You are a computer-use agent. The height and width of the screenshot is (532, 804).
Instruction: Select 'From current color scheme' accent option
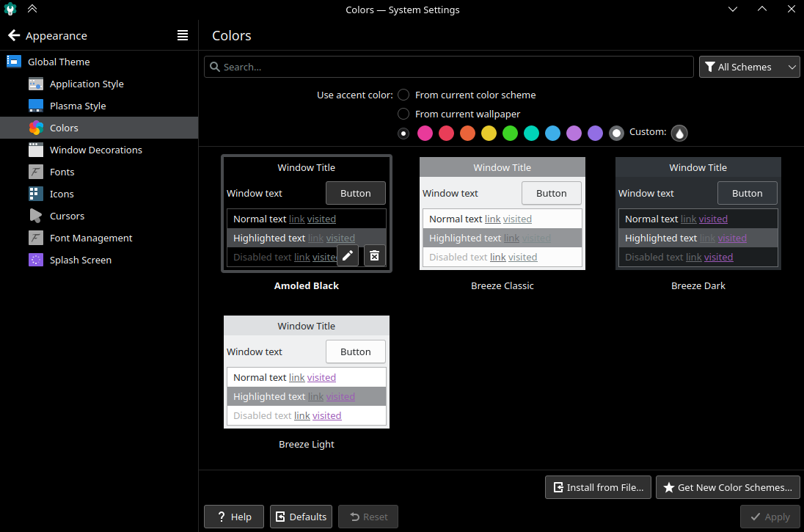click(403, 95)
